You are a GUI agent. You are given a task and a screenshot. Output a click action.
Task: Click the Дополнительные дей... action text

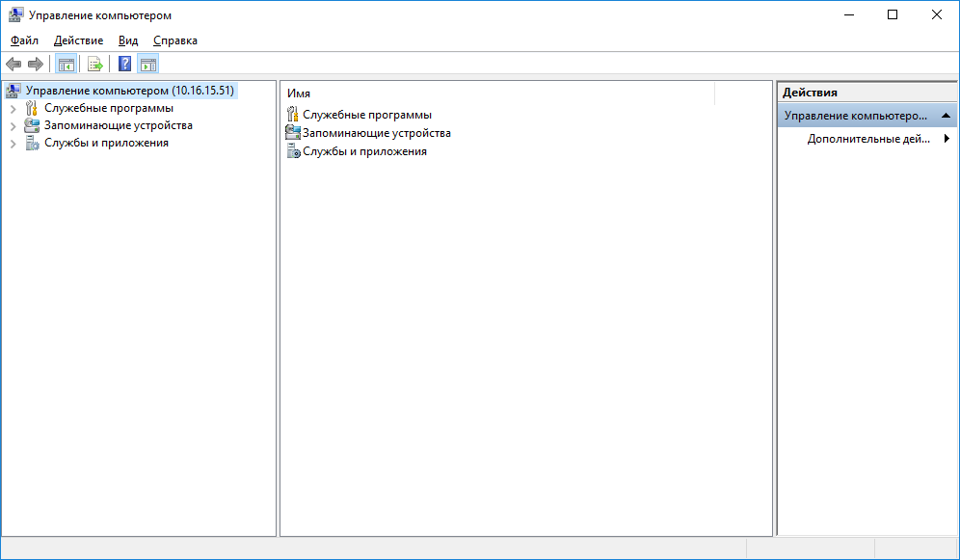pos(868,139)
